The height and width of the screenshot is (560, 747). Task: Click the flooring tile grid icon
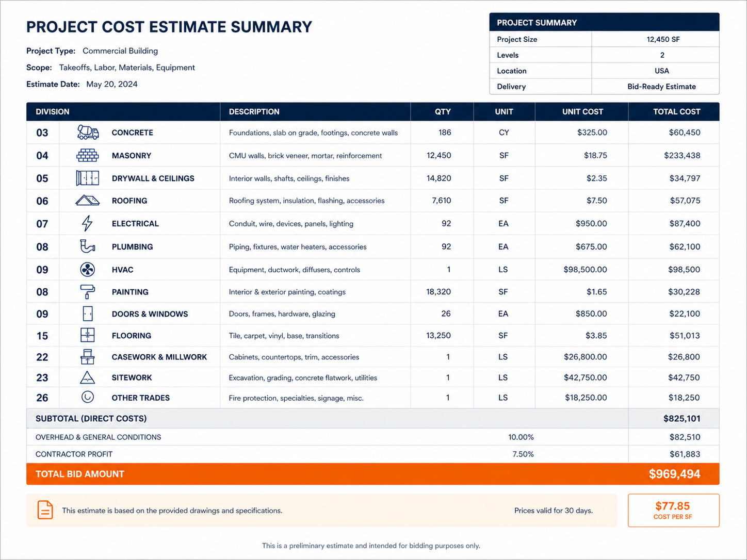pyautogui.click(x=88, y=335)
